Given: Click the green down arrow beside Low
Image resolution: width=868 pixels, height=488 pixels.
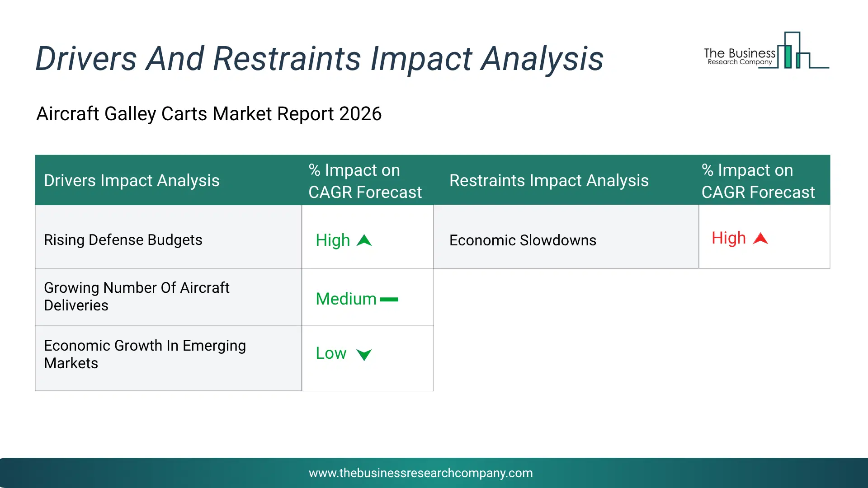Looking at the screenshot, I should (364, 355).
